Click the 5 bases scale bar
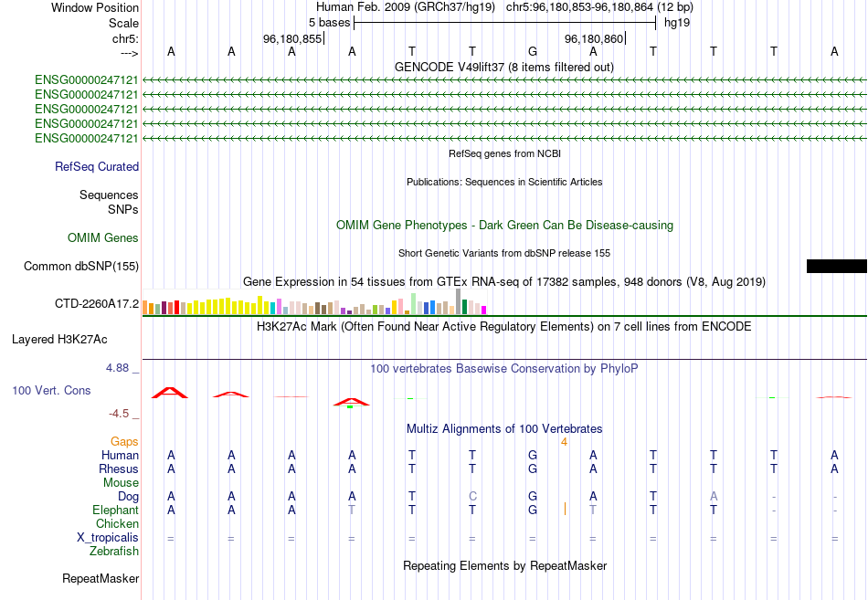The height and width of the screenshot is (600, 868). 504,23
